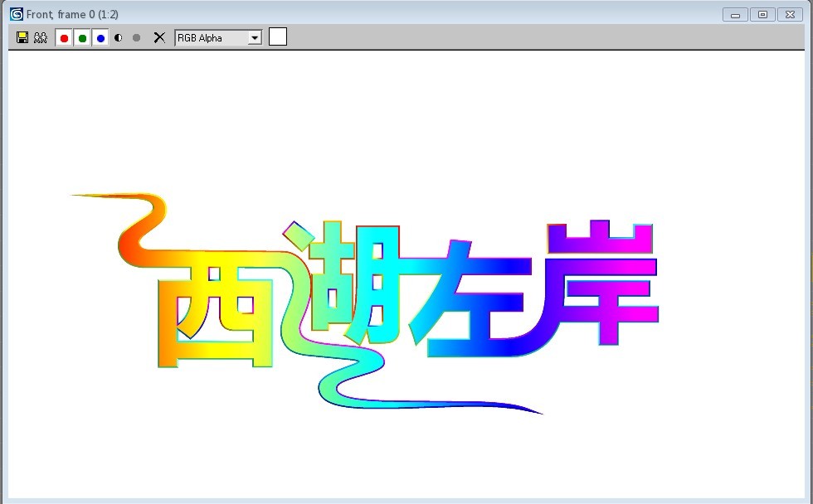Minimize the rendered frame window
This screenshot has width=813, height=504.
tap(735, 15)
